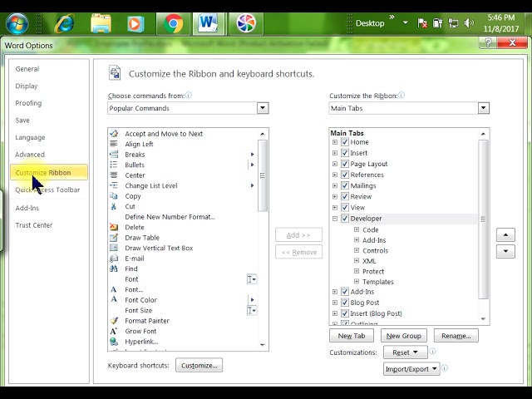
Task: Click the volume speaker tray icon
Action: pos(469,23)
